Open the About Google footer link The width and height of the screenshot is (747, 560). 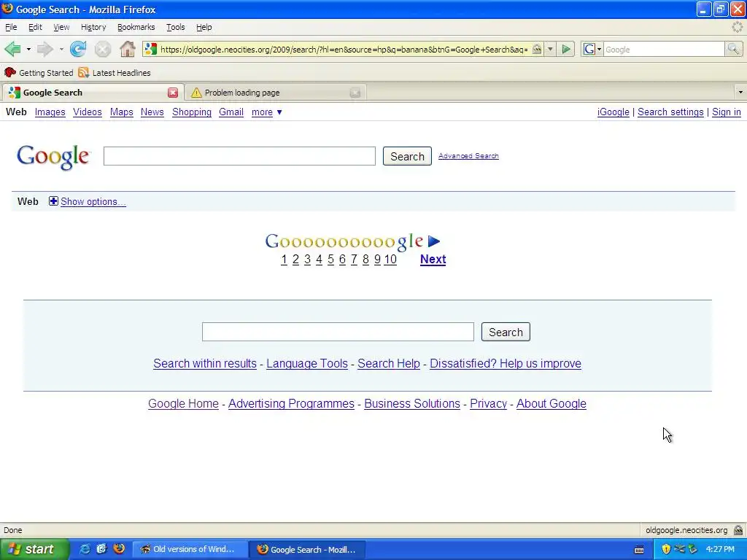point(551,404)
